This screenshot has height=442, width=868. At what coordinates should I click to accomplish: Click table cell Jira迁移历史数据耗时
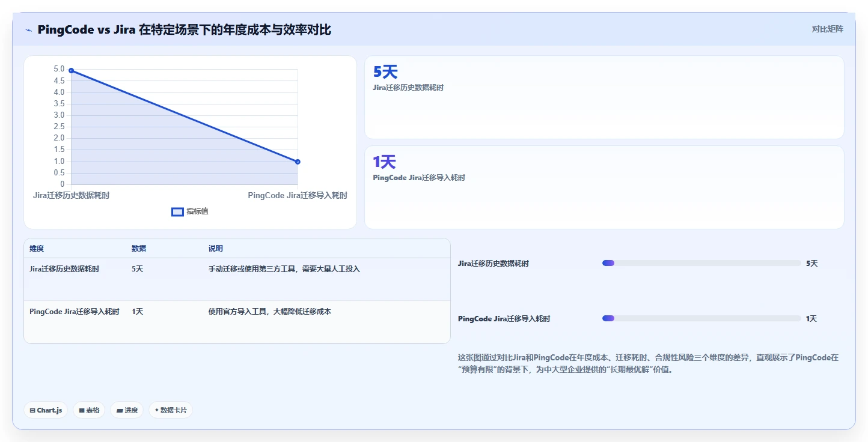[64, 269]
